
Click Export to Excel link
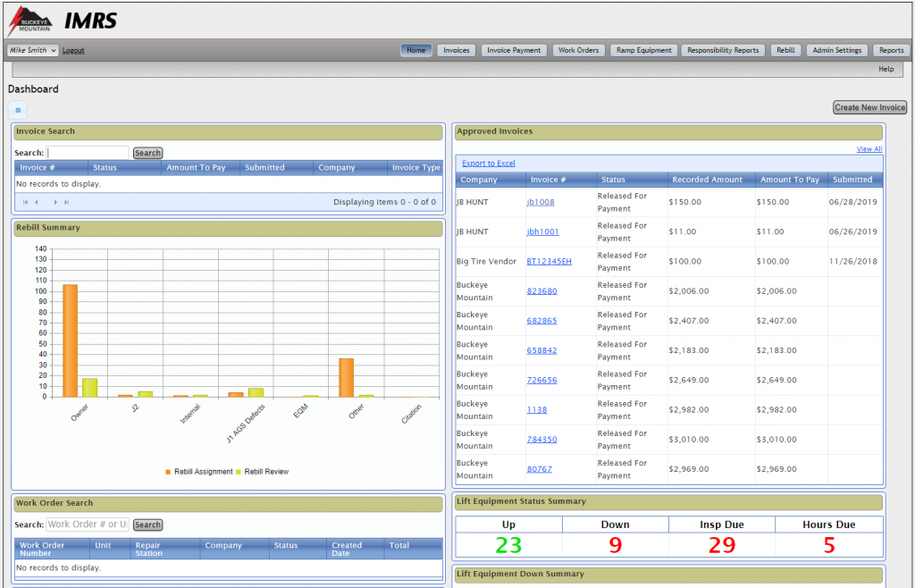(x=489, y=164)
